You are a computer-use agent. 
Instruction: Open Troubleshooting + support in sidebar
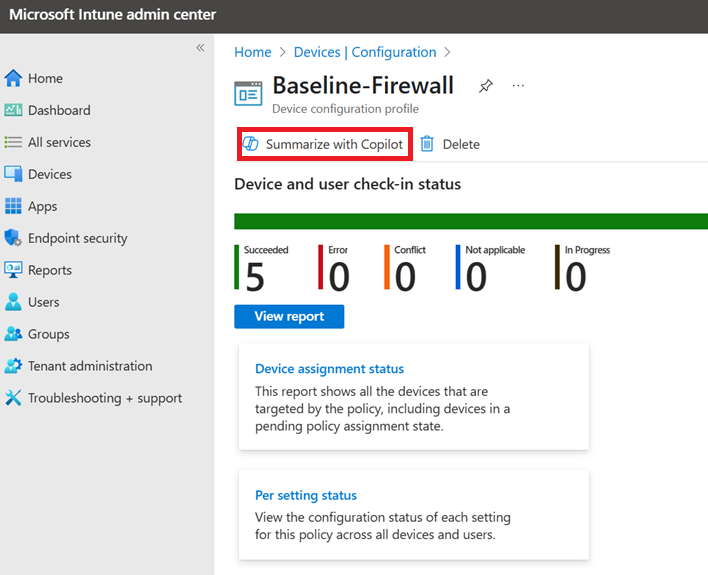[x=105, y=398]
